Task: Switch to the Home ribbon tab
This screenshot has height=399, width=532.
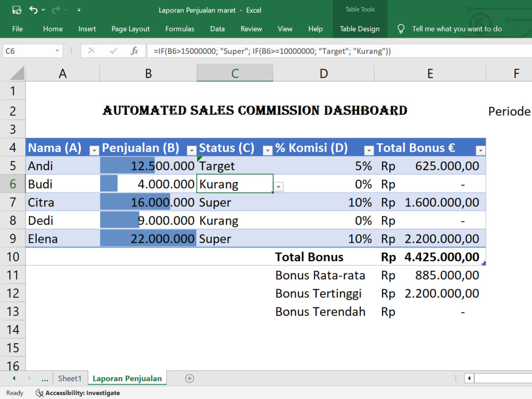Action: click(x=53, y=29)
